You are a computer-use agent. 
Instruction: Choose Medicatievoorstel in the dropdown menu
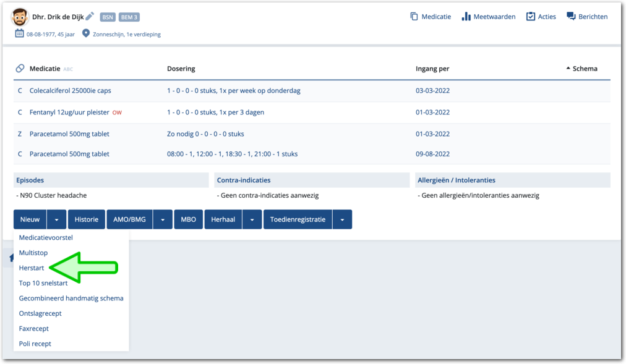point(46,237)
